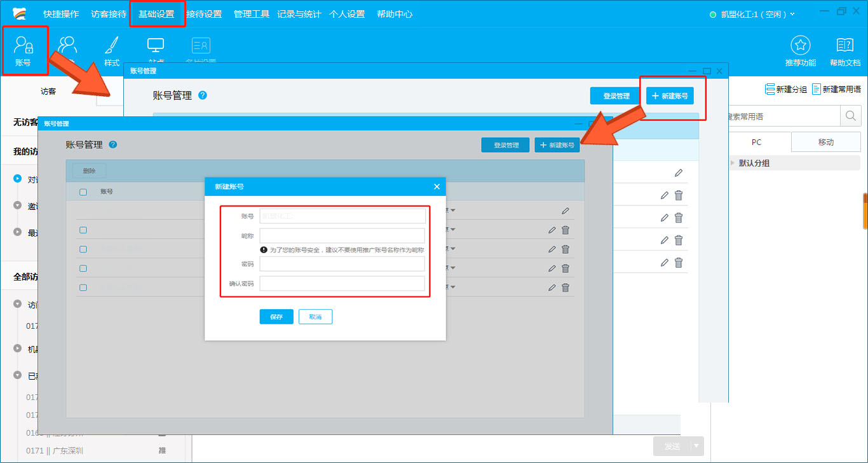
Task: Open the 基础设置 menu
Action: [156, 14]
